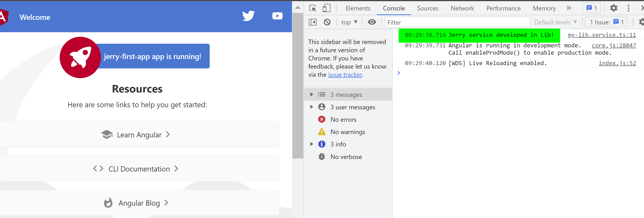Open the top context dropdown

(x=349, y=22)
